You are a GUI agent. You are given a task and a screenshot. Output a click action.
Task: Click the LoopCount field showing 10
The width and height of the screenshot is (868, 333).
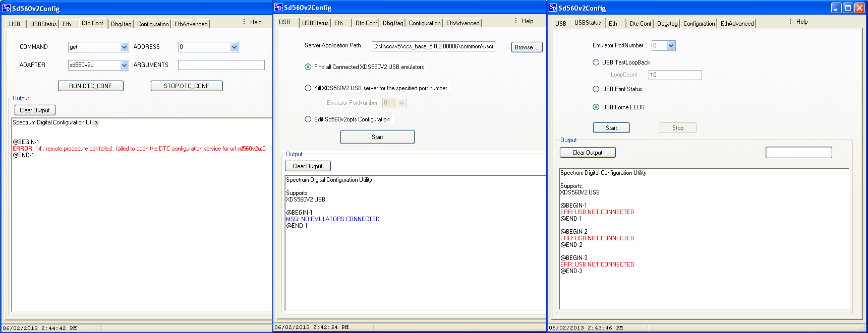[675, 75]
